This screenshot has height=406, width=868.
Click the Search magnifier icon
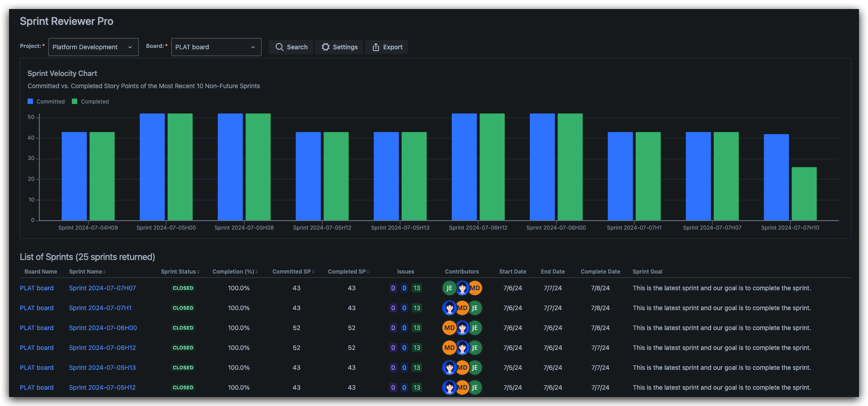pos(280,47)
